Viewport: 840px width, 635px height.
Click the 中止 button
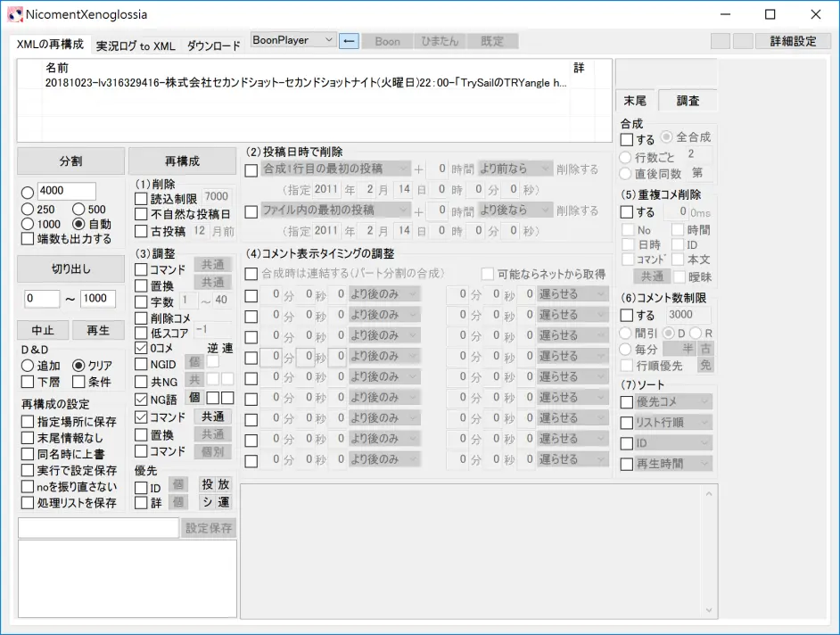[x=43, y=330]
